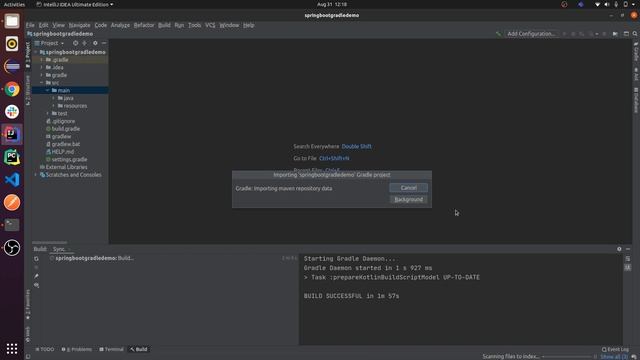Open the Event Log

click(615, 349)
